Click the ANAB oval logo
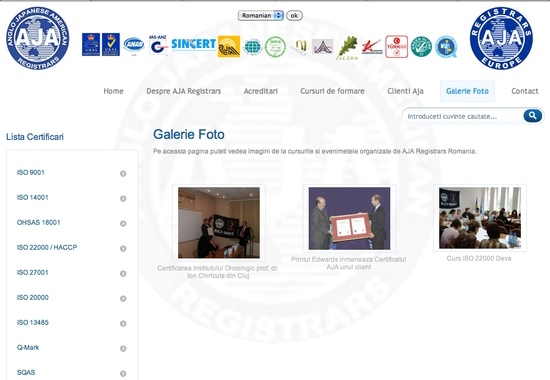Image resolution: width=550 pixels, height=380 pixels. 134,45
